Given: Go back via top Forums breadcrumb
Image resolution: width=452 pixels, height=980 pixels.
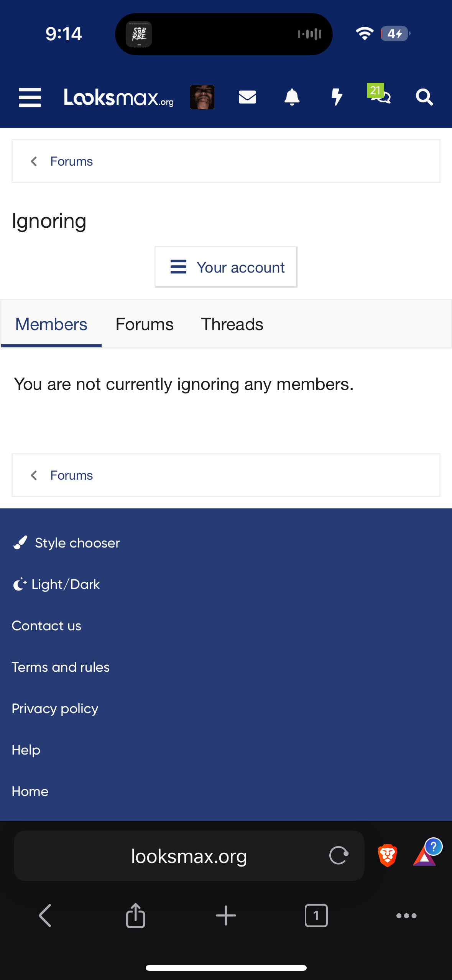Looking at the screenshot, I should (x=71, y=161).
